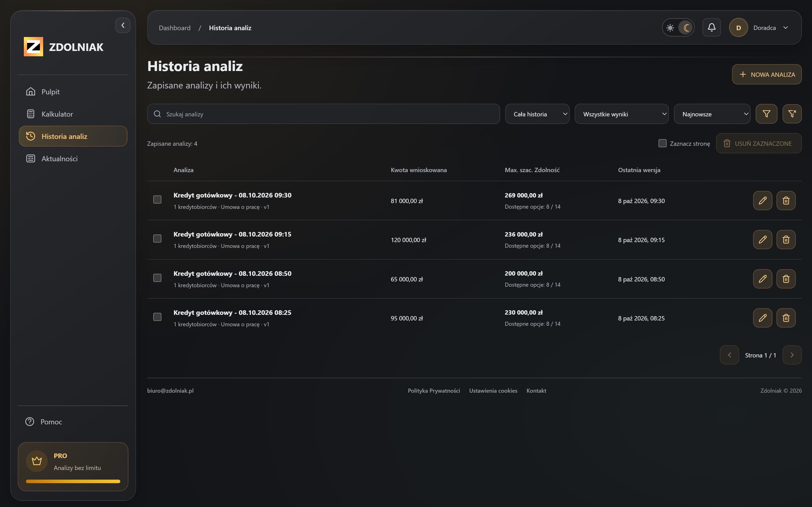Switch to light theme sun toggle
The image size is (812, 507).
(x=670, y=27)
